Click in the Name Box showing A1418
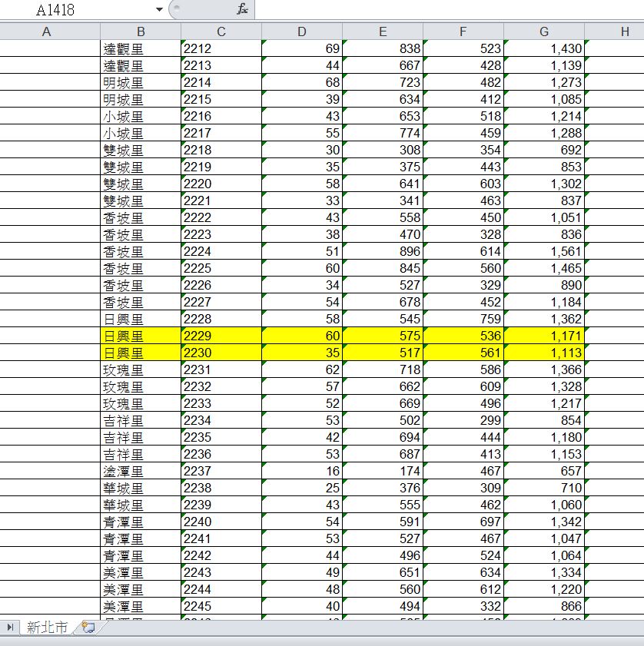644x646 pixels. (x=77, y=9)
